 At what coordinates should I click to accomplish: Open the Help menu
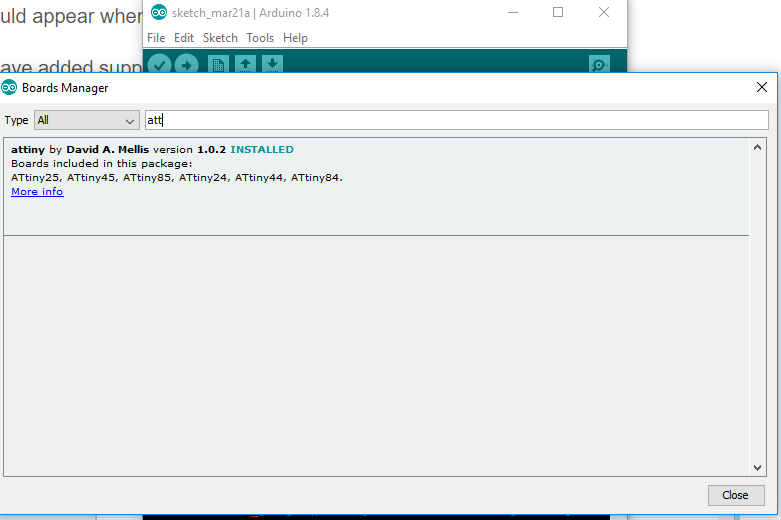[x=295, y=38]
